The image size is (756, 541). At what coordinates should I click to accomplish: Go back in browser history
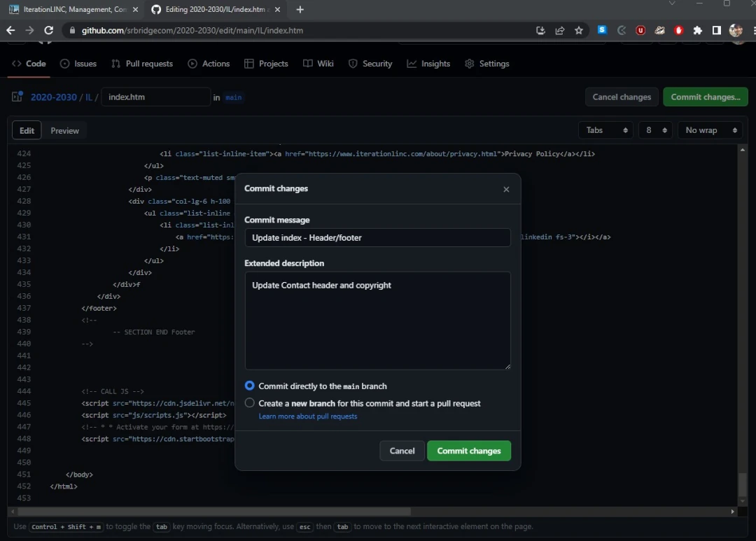[x=10, y=30]
